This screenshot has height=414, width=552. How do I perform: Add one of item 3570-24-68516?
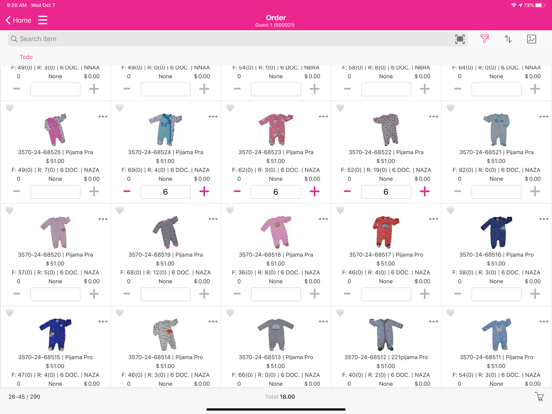[x=535, y=294]
